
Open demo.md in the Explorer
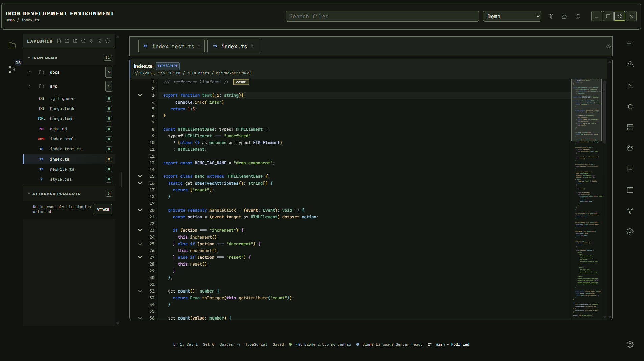(69, 129)
